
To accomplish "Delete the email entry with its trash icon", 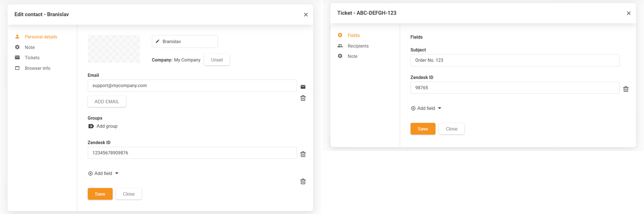I will (303, 98).
